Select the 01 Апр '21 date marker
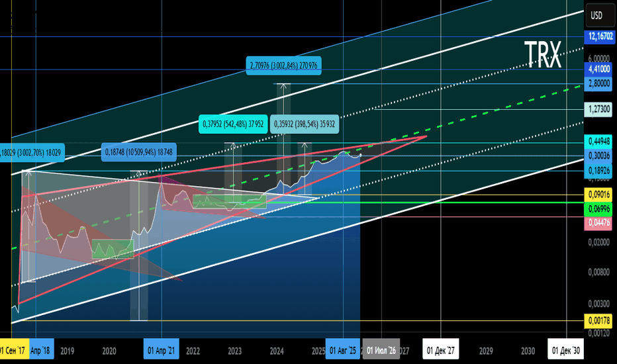Image resolution: width=617 pixels, height=364 pixels. [x=162, y=350]
